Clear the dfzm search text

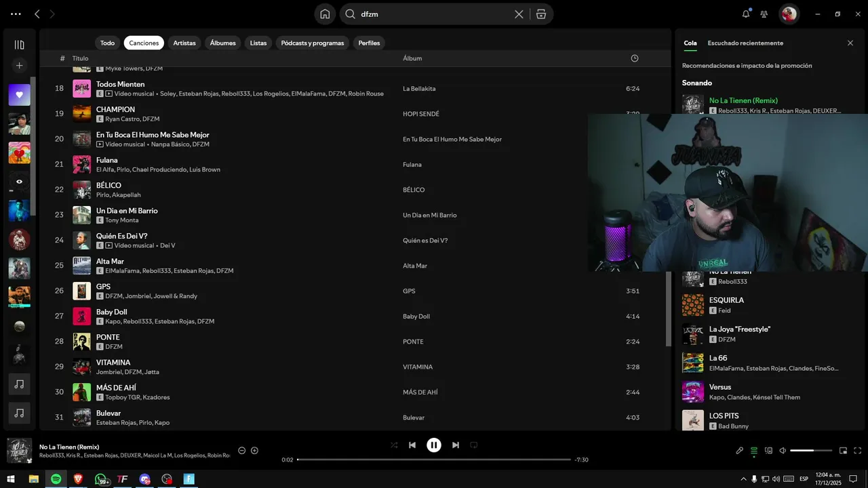click(519, 14)
